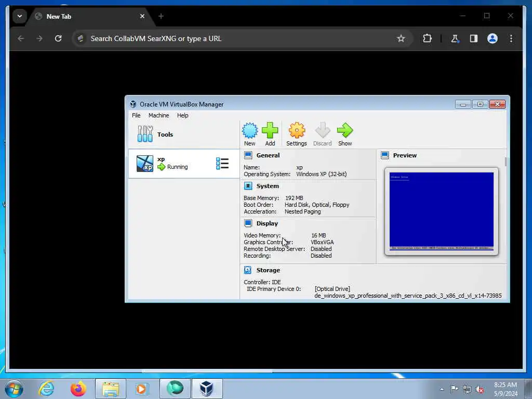Open the Windows Start button
The width and height of the screenshot is (532, 399).
[x=14, y=389]
